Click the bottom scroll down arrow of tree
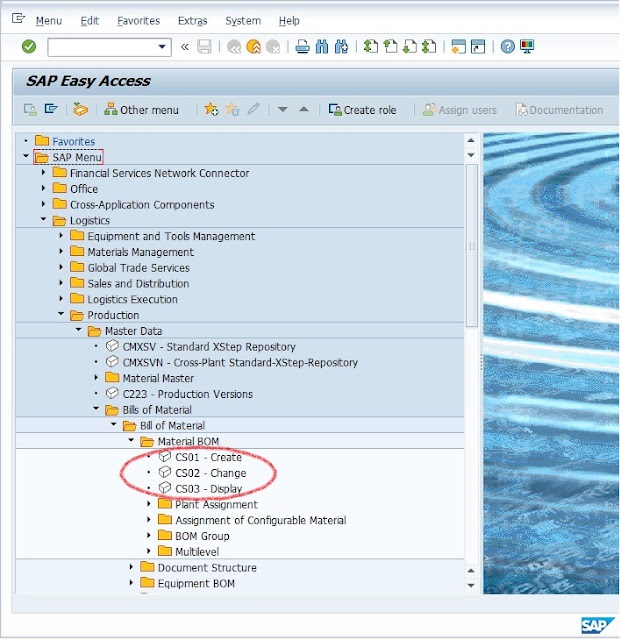The width and height of the screenshot is (621, 640). (x=471, y=585)
